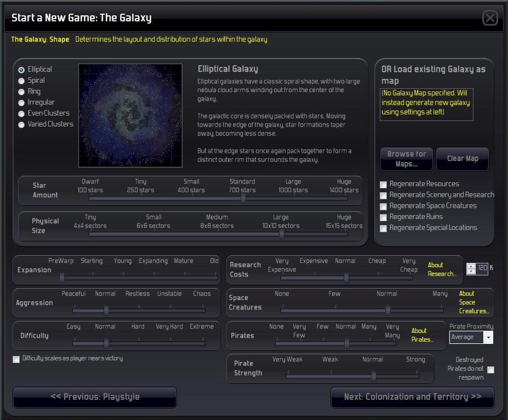Viewport: 508px width, 420px height.
Task: Enable Regenerate Scenery and Research checkbox
Action: (x=383, y=195)
